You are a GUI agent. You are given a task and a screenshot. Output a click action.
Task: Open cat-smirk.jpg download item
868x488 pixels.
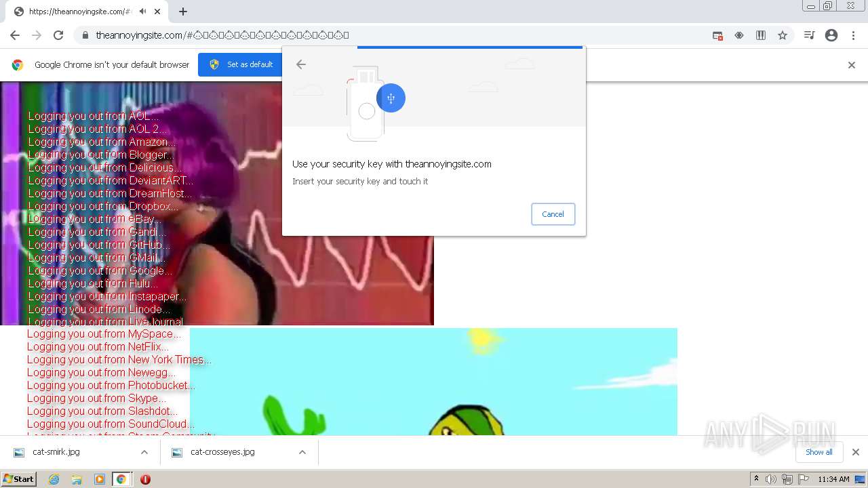pos(56,452)
